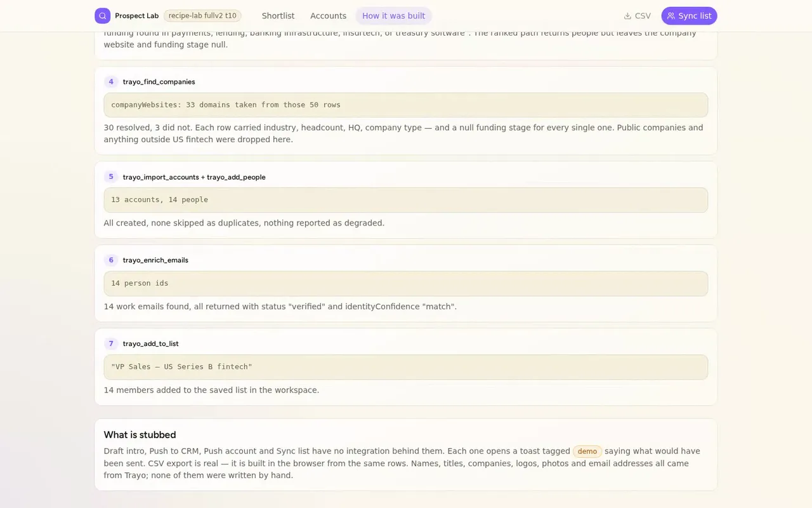Click the "13 accounts, 14 people" code block

tap(406, 200)
